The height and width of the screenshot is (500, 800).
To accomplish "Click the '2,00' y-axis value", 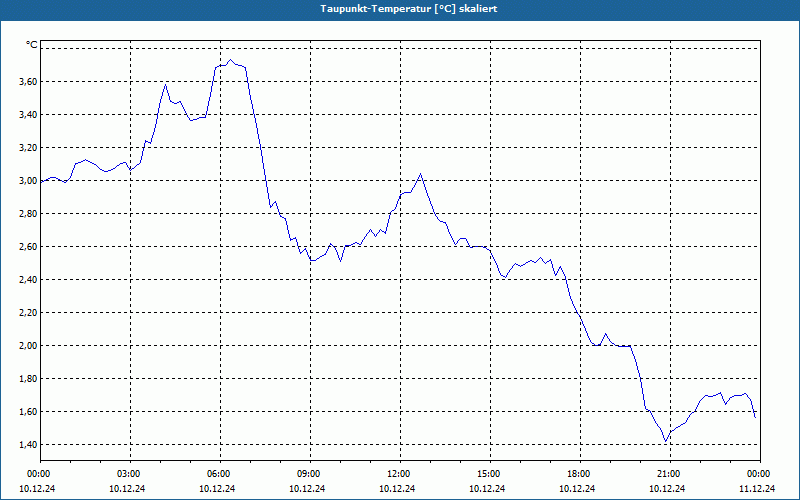I will [x=28, y=346].
